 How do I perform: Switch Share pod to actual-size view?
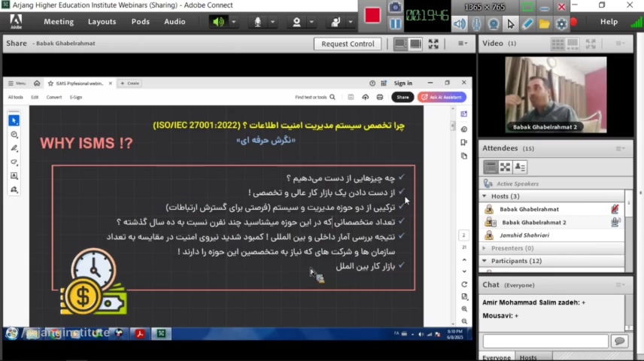(x=415, y=44)
